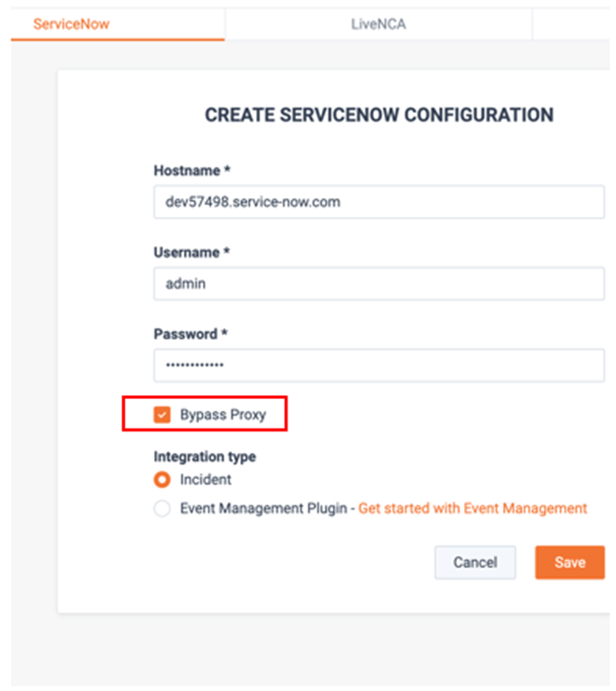Select the Incident radio button
This screenshot has height=691, width=616.
(162, 480)
